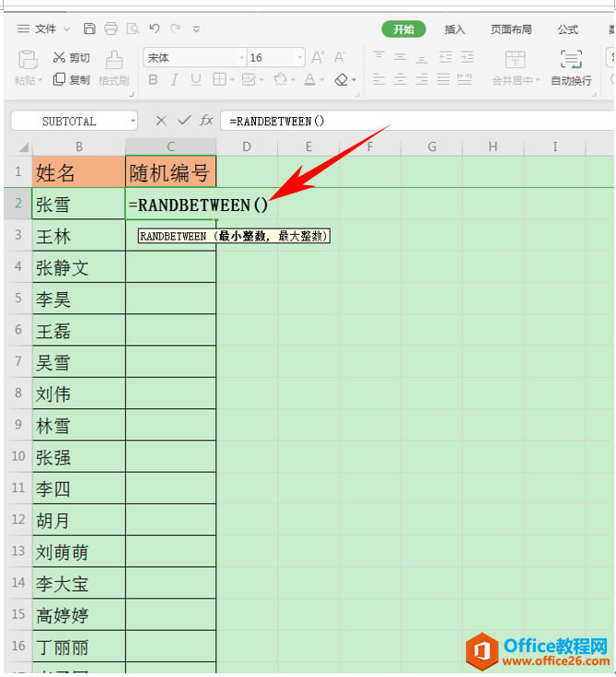Open the borders dropdown arrow
This screenshot has width=616, height=677.
point(232,80)
